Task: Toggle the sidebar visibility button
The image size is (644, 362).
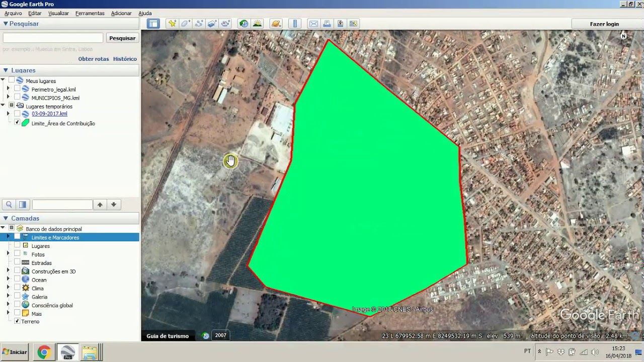Action: [153, 24]
